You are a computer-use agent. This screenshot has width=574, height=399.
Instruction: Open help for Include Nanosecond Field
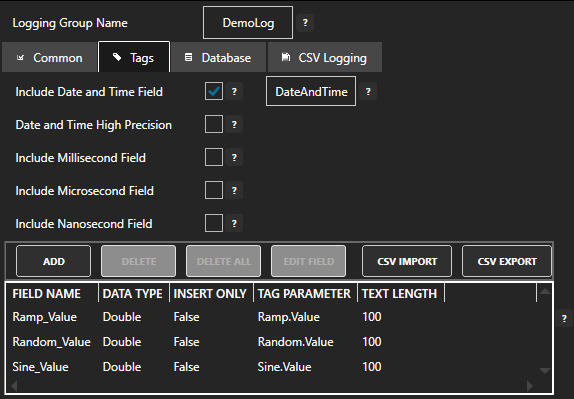[234, 223]
